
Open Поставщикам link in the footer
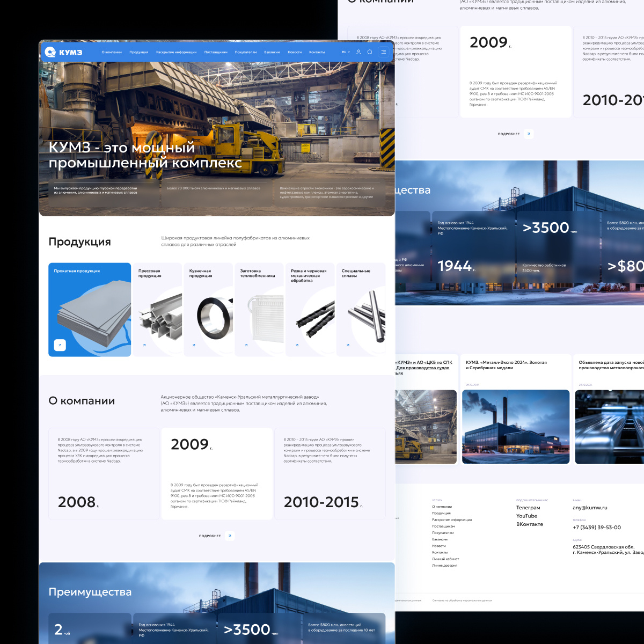click(x=443, y=526)
